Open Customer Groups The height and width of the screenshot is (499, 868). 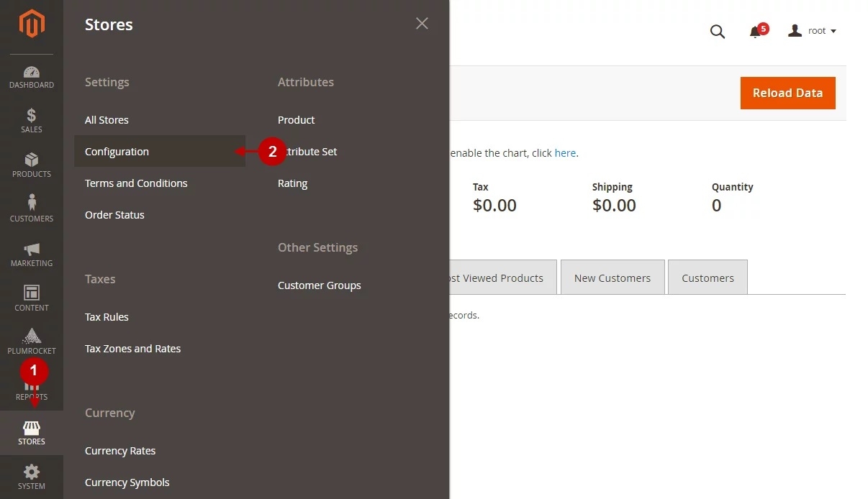(x=320, y=285)
